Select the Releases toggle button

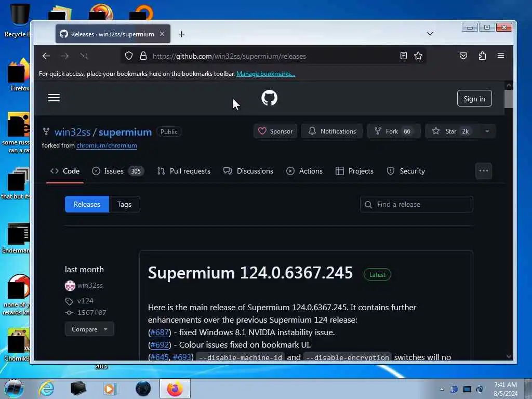[x=87, y=204]
